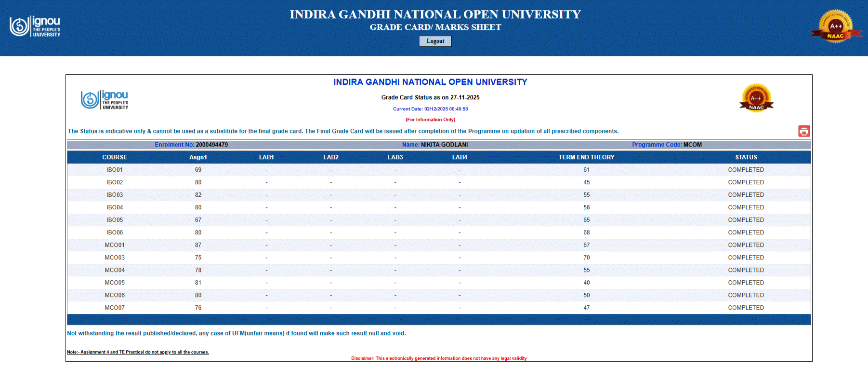This screenshot has height=368, width=868.
Task: Click the IGNOU logo in the blue header
Action: (x=35, y=26)
